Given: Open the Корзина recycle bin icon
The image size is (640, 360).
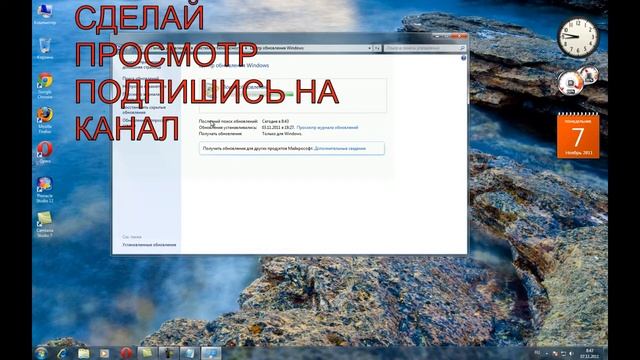Looking at the screenshot, I should coord(45,49).
